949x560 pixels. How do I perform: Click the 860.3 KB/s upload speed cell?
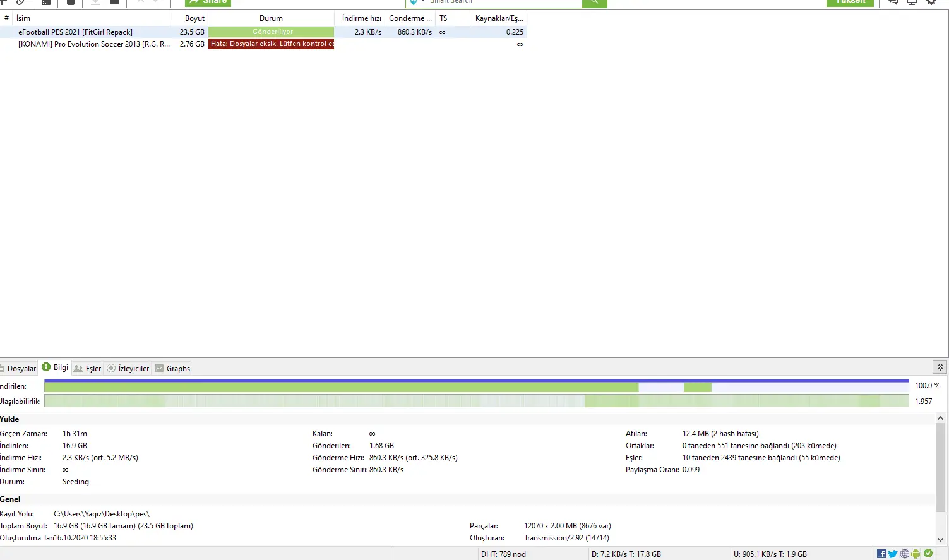(x=415, y=32)
